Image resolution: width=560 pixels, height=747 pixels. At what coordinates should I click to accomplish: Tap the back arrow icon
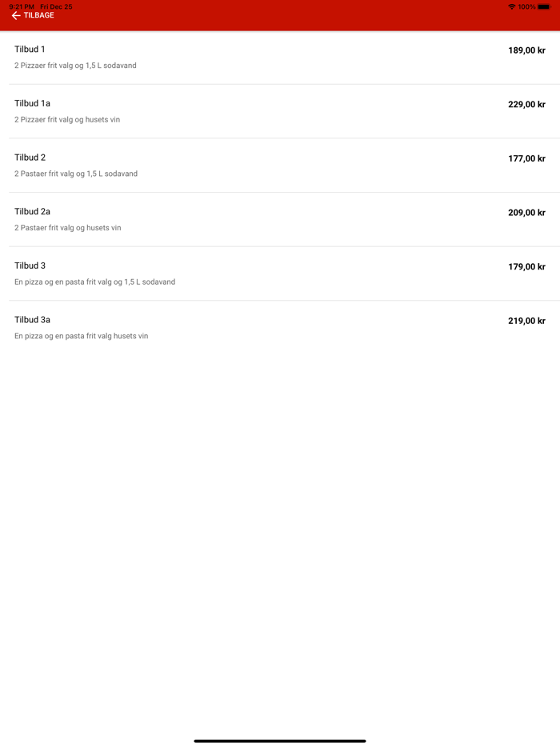[15, 16]
